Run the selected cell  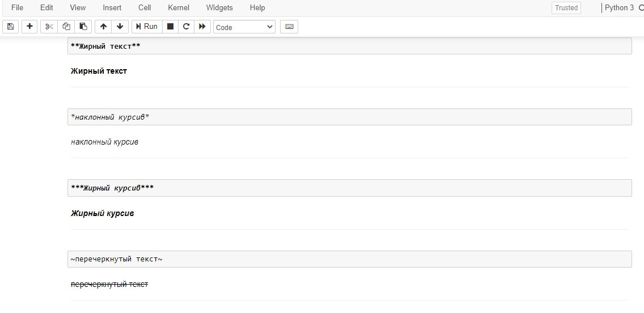(147, 27)
